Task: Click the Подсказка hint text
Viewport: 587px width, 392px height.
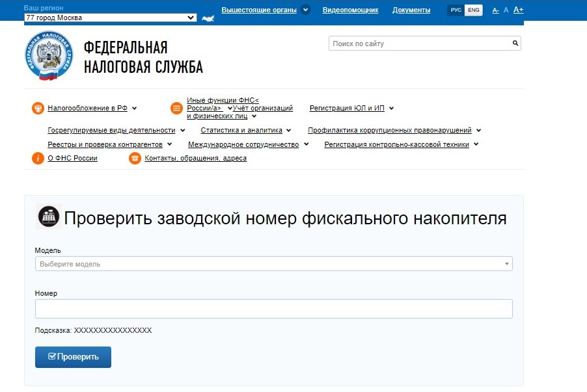Action: point(93,330)
